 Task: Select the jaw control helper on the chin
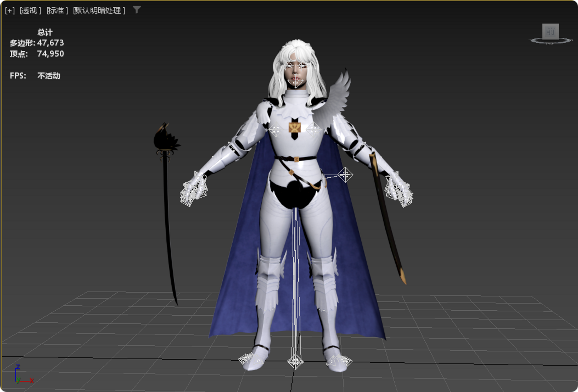click(295, 82)
